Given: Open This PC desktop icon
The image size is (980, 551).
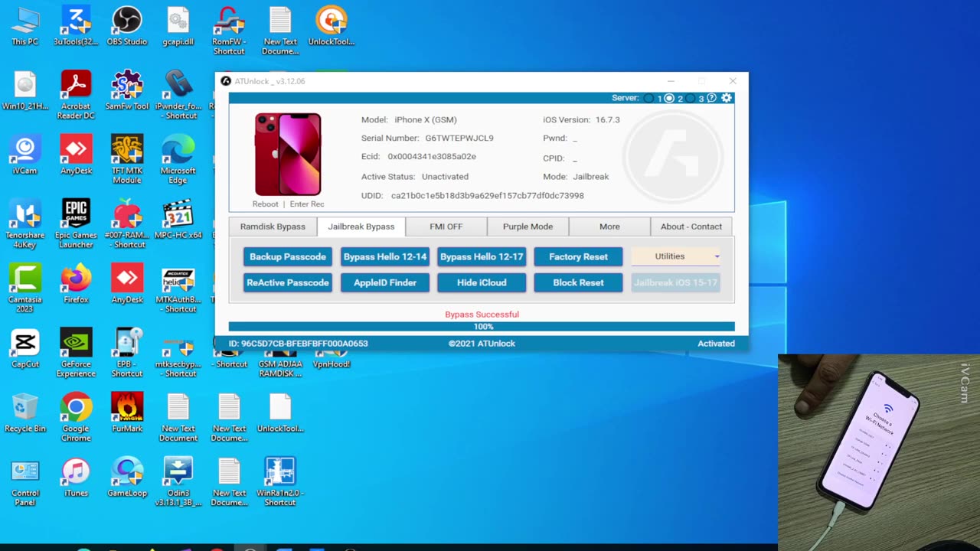Looking at the screenshot, I should click(24, 27).
